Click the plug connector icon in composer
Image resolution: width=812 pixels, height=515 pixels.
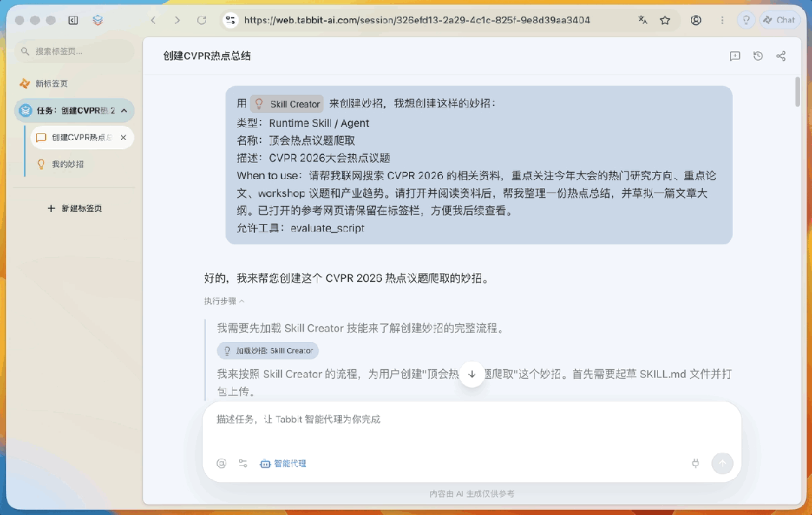pyautogui.click(x=695, y=463)
